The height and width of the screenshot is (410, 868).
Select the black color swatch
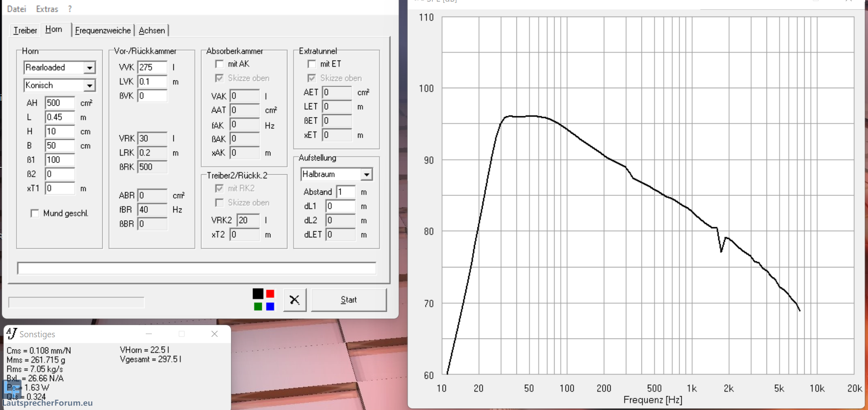258,293
